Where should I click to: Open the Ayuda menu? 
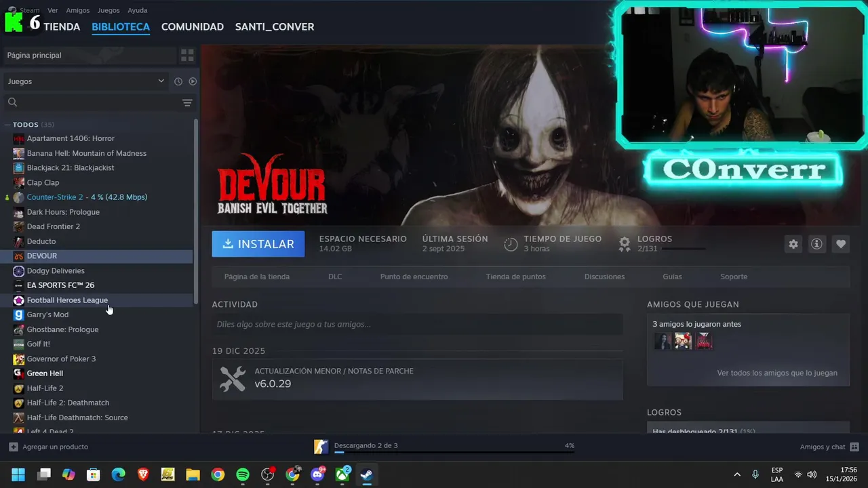138,10
